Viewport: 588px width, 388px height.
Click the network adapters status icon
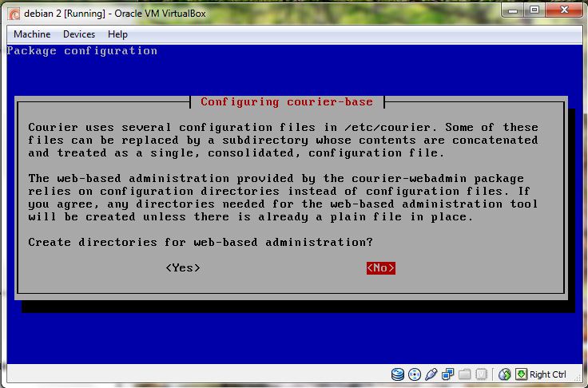(x=447, y=374)
